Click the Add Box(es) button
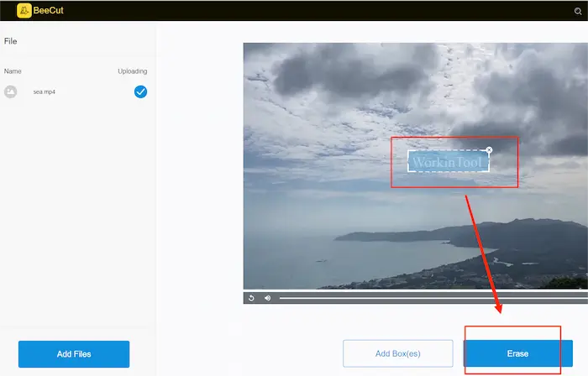Screen dimensions: 588x376 (x=397, y=353)
